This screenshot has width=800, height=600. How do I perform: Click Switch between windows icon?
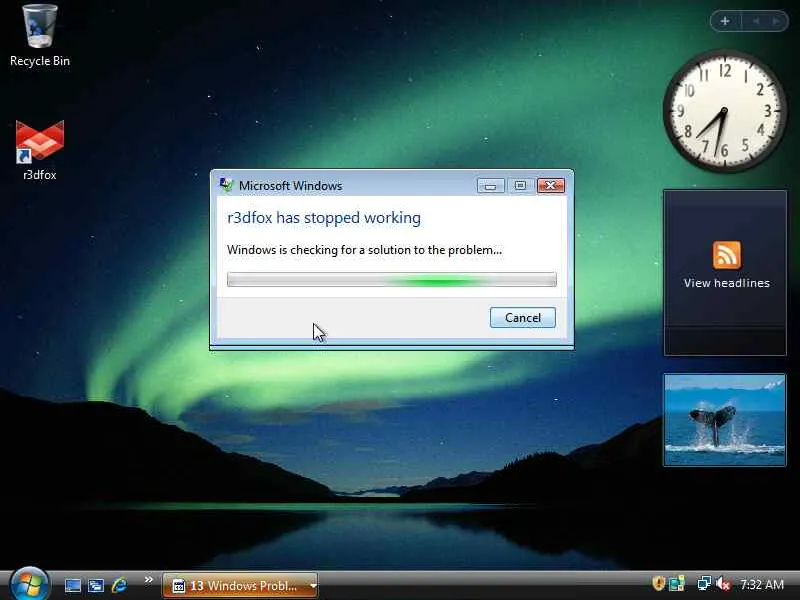95,585
